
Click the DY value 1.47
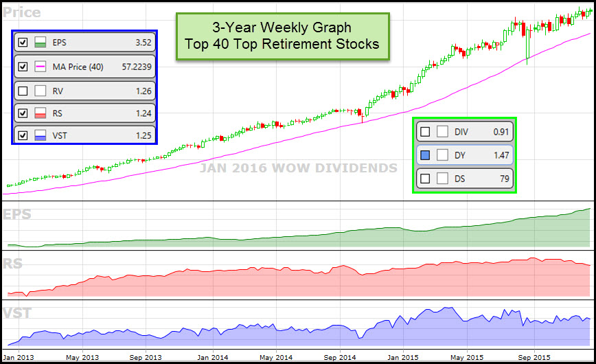(x=501, y=155)
